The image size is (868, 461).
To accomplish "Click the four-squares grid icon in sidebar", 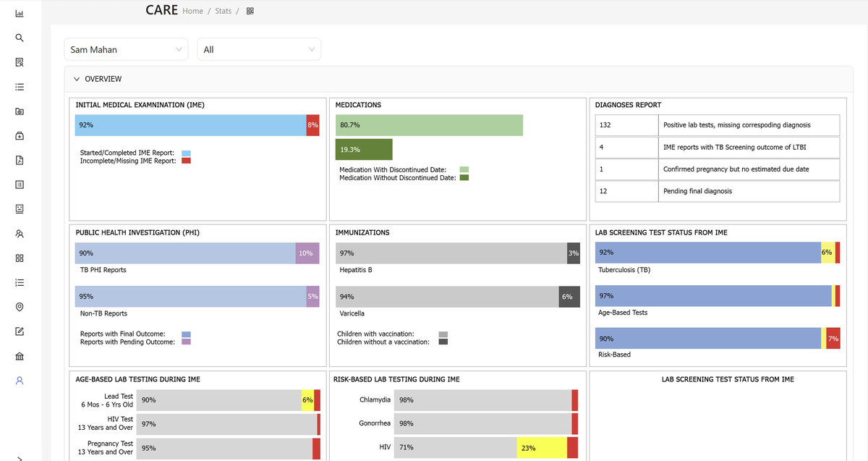I will click(x=20, y=258).
